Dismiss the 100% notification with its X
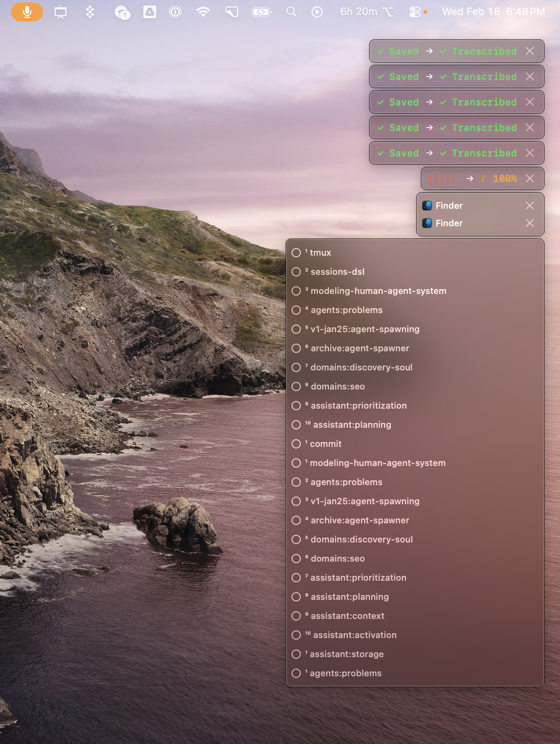560x744 pixels. point(530,178)
